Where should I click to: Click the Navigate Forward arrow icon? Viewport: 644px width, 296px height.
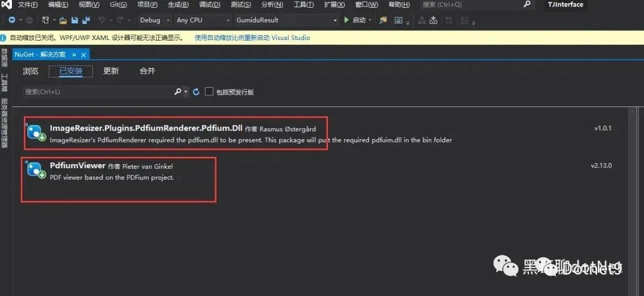coord(30,20)
